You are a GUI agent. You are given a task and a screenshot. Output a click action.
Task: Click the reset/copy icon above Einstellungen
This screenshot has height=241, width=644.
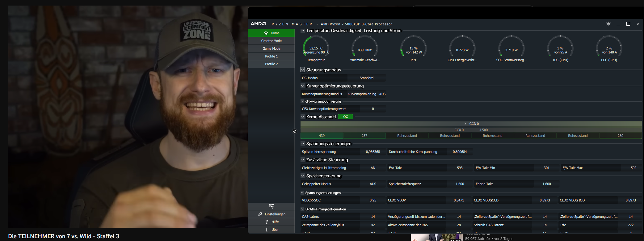271,206
